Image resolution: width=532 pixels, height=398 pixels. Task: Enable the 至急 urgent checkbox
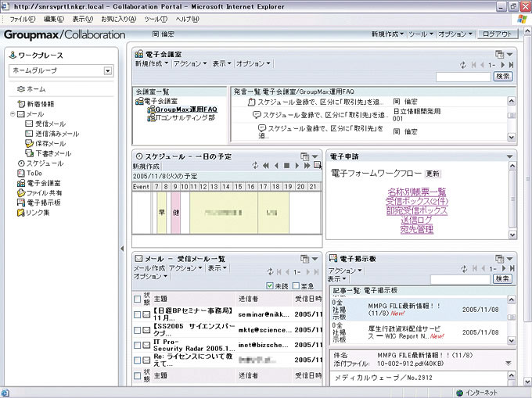(x=297, y=286)
